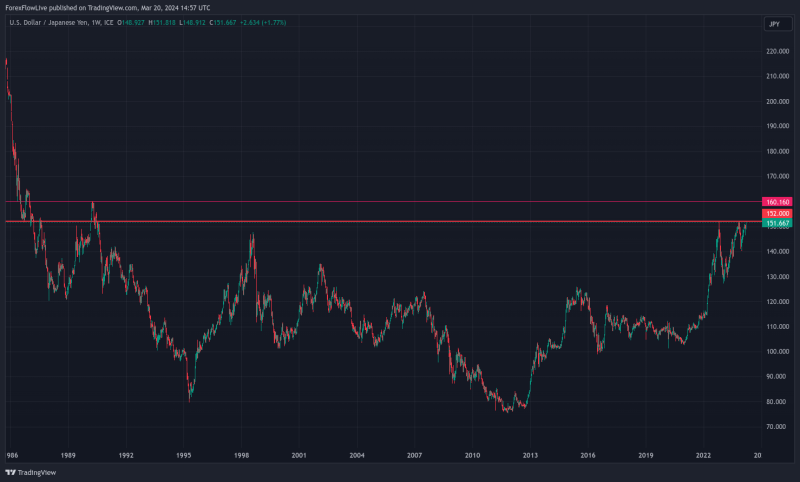The image size is (800, 482).
Task: Click the 120.000 price axis label
Action: [778, 302]
